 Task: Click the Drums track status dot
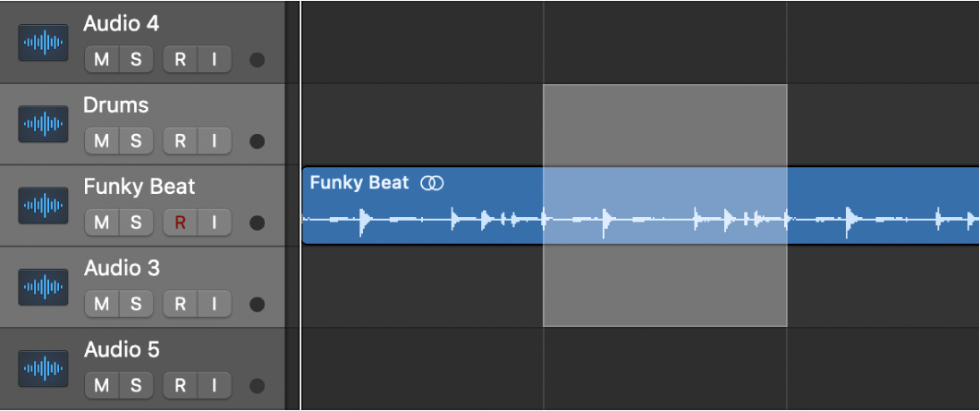pos(257,141)
